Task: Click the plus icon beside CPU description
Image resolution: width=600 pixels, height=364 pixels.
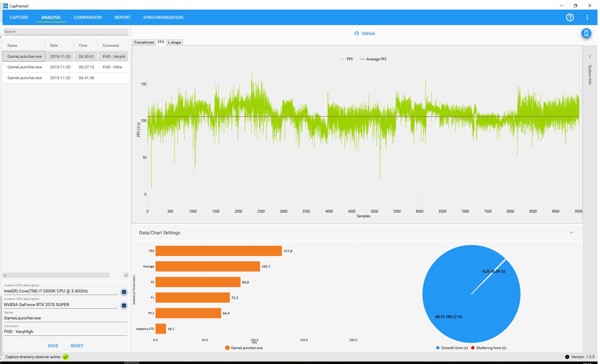Action: (x=124, y=292)
